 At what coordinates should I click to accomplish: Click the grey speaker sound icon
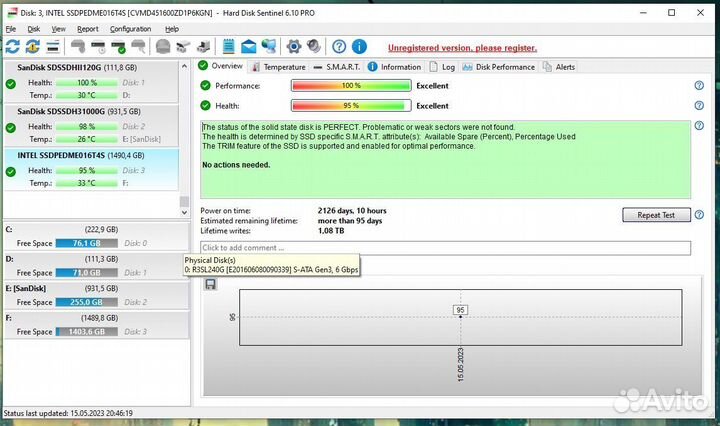click(314, 46)
